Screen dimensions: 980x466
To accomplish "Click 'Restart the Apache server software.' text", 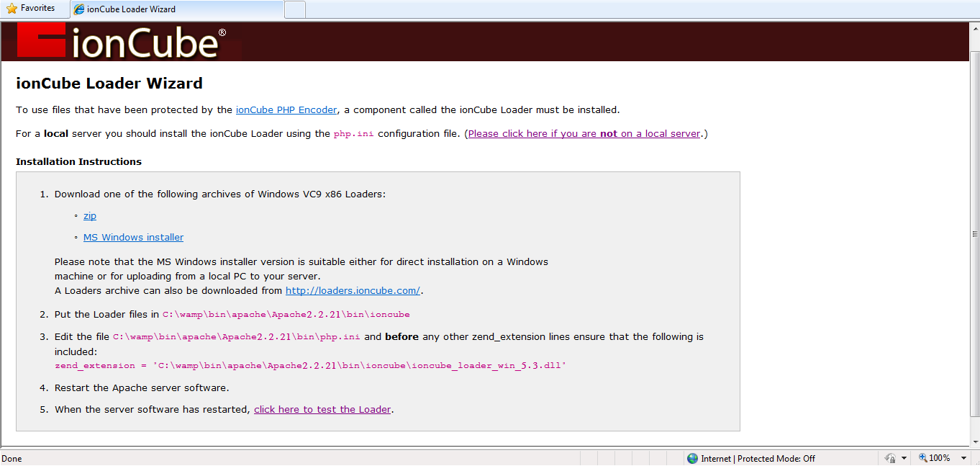I will (x=142, y=388).
